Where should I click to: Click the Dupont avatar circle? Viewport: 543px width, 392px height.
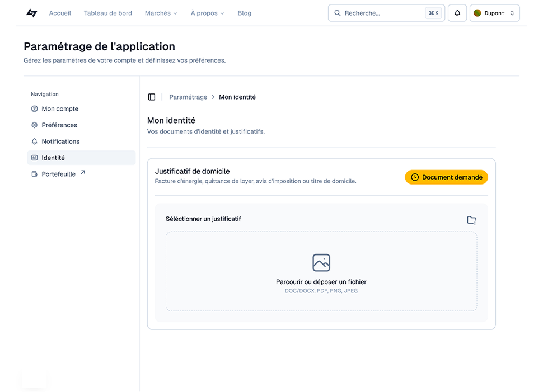478,13
